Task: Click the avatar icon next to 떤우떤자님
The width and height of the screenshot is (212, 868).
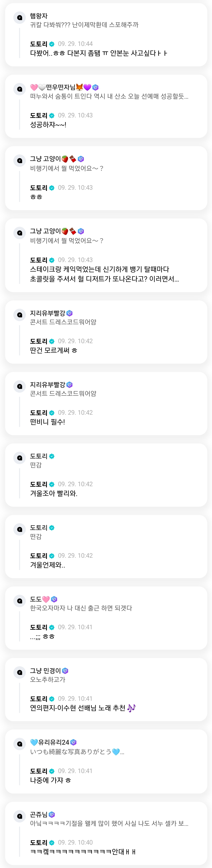Action: coord(19,89)
